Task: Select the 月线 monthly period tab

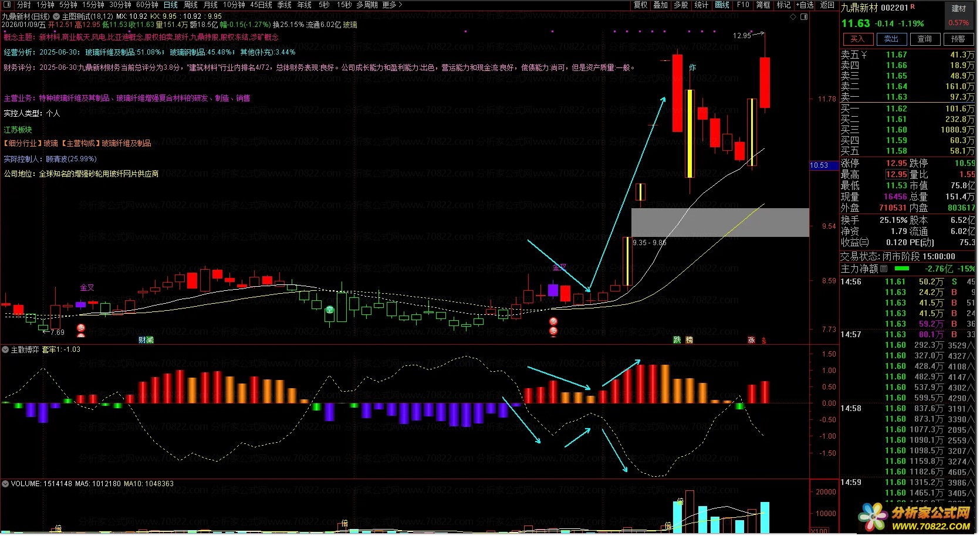Action: [x=210, y=5]
